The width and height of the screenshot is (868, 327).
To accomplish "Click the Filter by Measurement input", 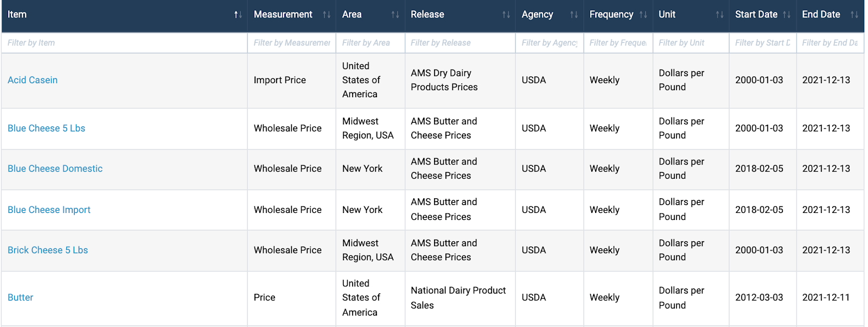I will [292, 42].
